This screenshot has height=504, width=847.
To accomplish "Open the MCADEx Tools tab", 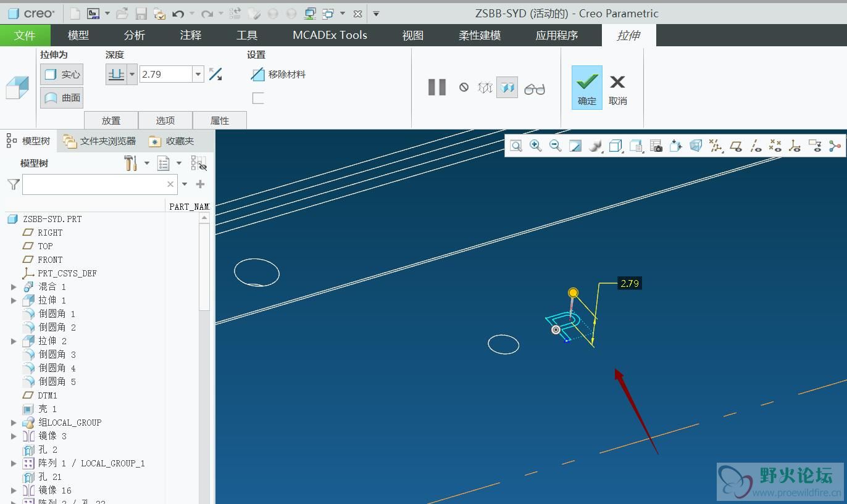I will [330, 35].
